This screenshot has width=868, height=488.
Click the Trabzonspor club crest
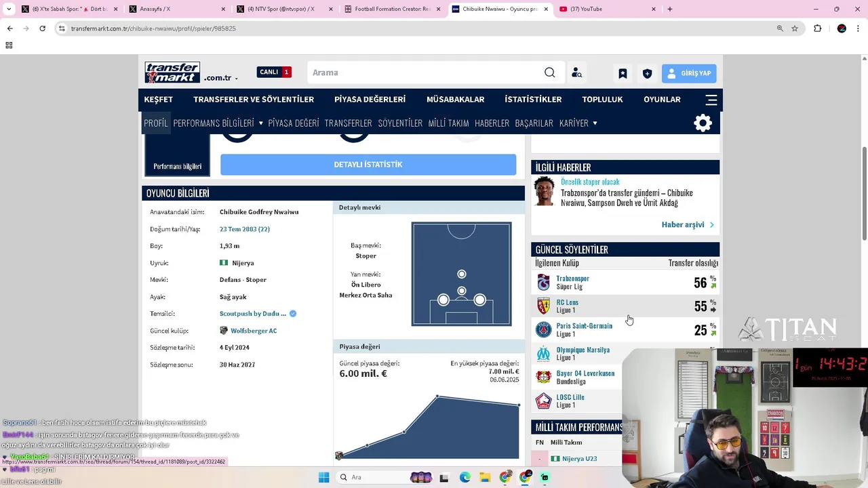tap(543, 283)
